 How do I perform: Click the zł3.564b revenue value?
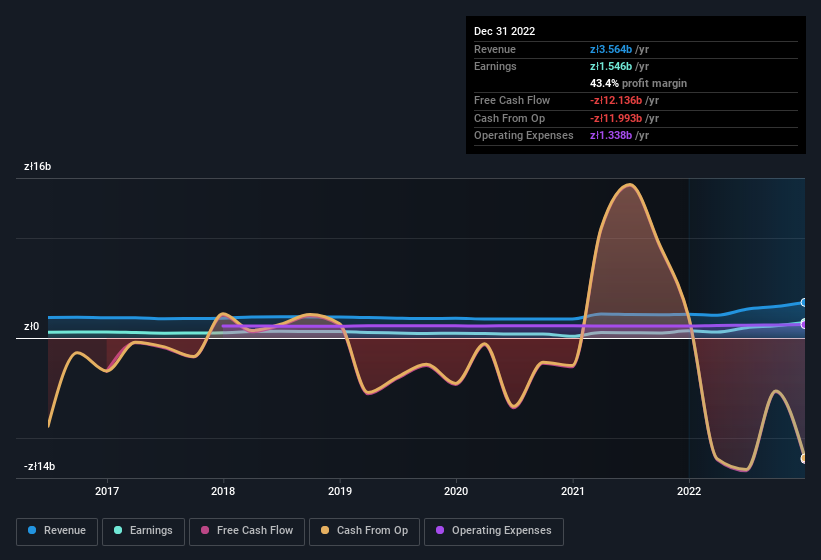click(611, 49)
